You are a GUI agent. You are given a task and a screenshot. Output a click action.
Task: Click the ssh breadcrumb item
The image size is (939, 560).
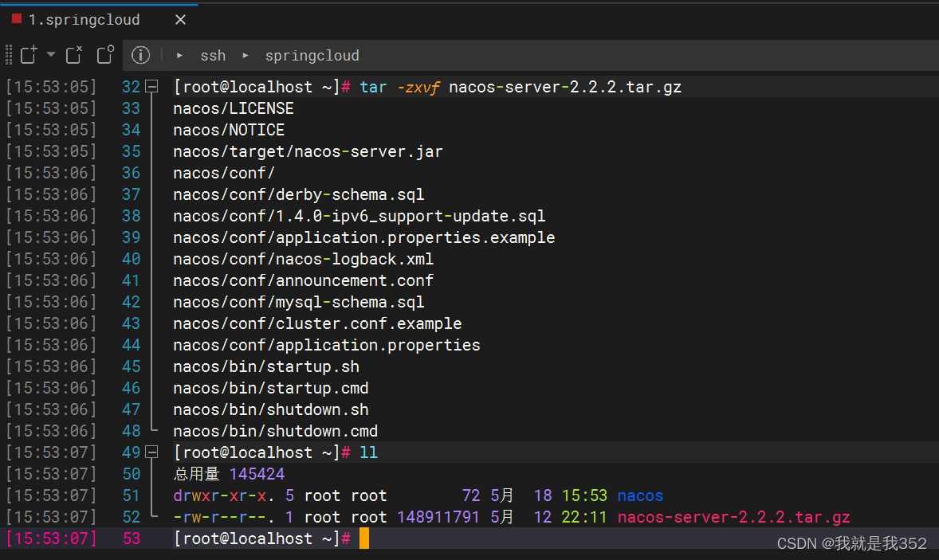point(213,56)
